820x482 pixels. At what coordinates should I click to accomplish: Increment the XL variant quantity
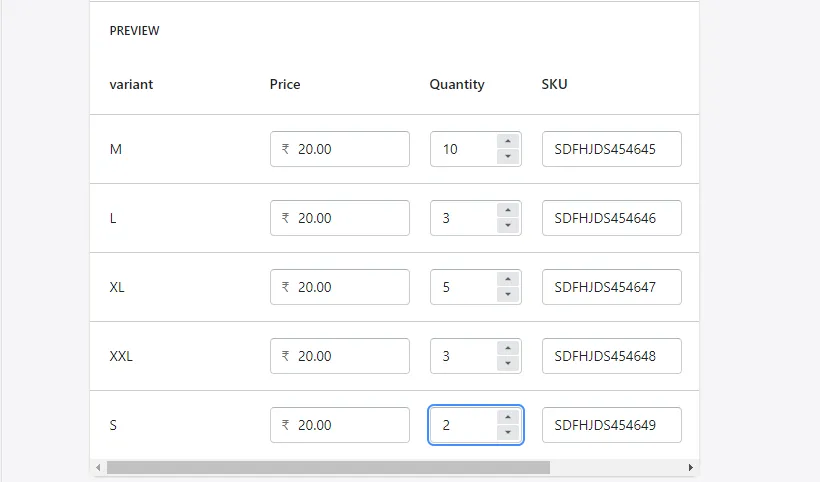tap(508, 279)
